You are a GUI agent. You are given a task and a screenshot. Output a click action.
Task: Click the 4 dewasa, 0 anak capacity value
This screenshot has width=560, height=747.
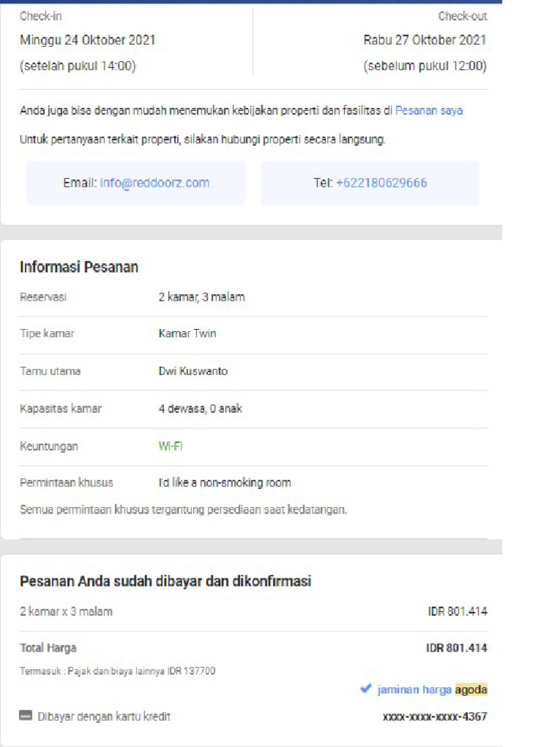(201, 409)
